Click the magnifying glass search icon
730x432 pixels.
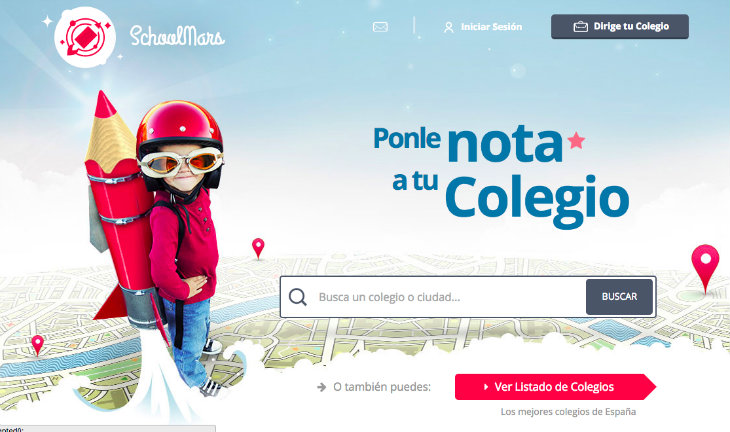[x=297, y=297]
